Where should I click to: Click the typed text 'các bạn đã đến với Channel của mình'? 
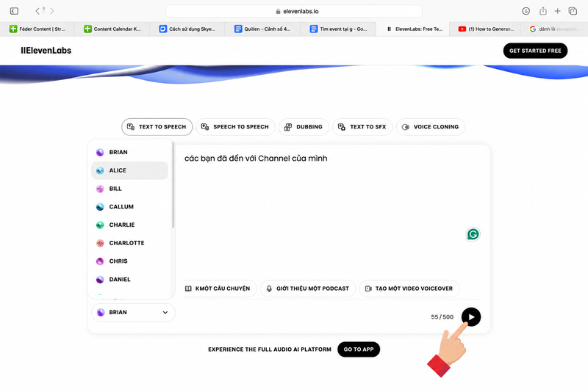click(x=256, y=159)
